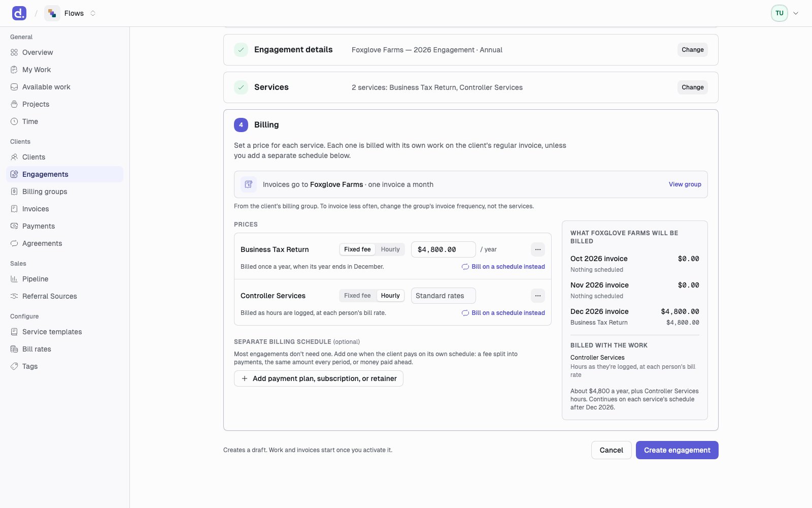Click the Available work inbox icon
The width and height of the screenshot is (812, 508).
pyautogui.click(x=14, y=87)
